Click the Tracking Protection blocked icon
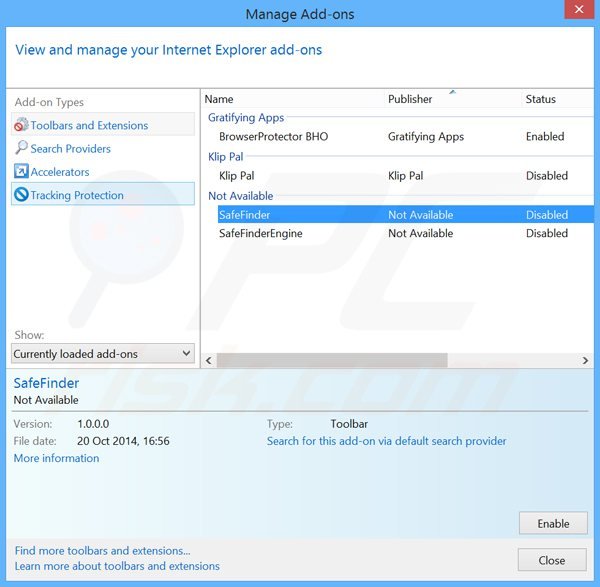Viewport: 600px width, 587px height. coord(21,194)
